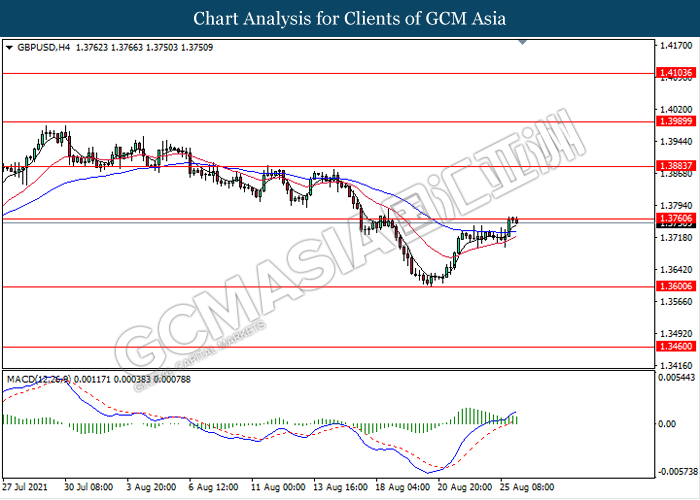Screen dimensions: 700x500
Task: Select the 1.37606 price level tag
Action: tap(676, 218)
